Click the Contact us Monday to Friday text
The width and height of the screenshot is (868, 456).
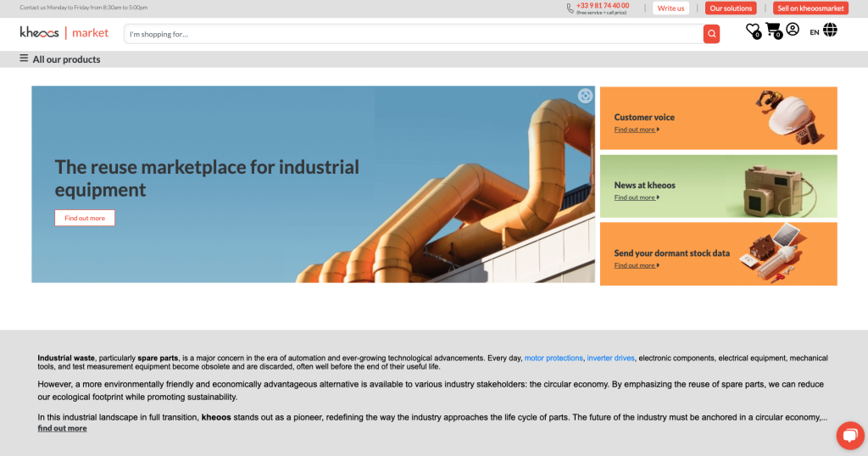[84, 8]
